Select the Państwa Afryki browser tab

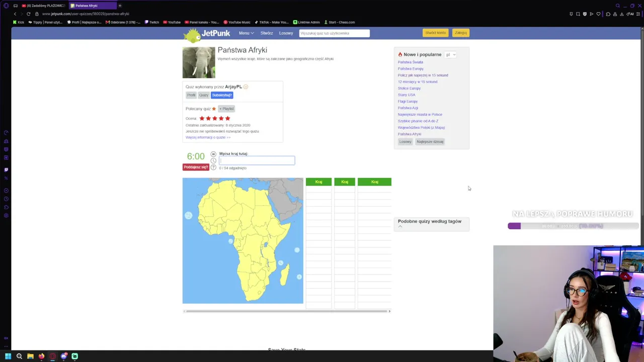(x=93, y=6)
